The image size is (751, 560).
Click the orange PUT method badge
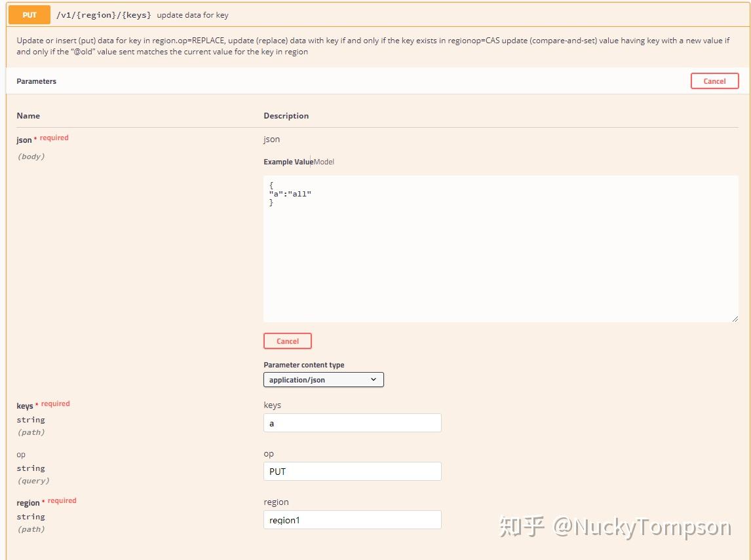point(29,14)
